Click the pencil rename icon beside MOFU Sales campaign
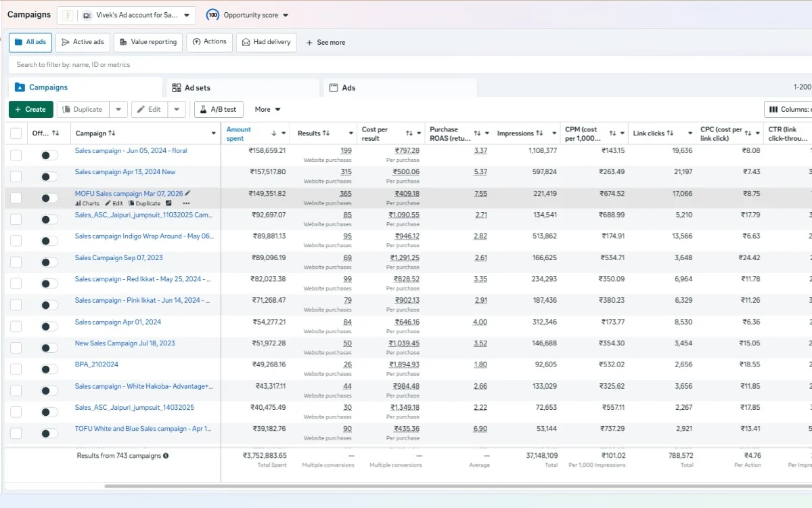This screenshot has height=508, width=812. 188,194
